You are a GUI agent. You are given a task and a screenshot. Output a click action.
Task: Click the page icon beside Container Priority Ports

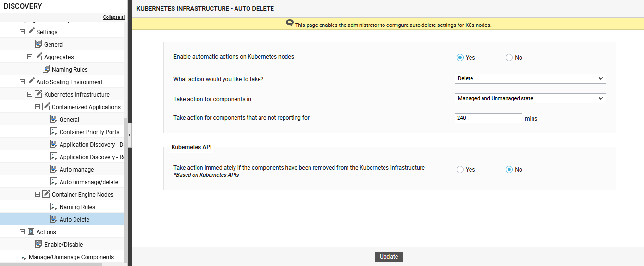[x=54, y=132]
